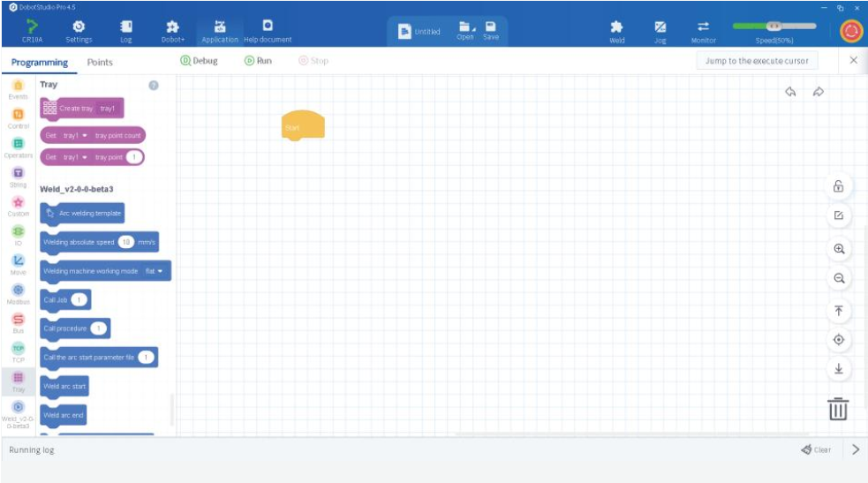Select the IO block category
Image resolution: width=868 pixels, height=483 pixels.
tap(19, 236)
